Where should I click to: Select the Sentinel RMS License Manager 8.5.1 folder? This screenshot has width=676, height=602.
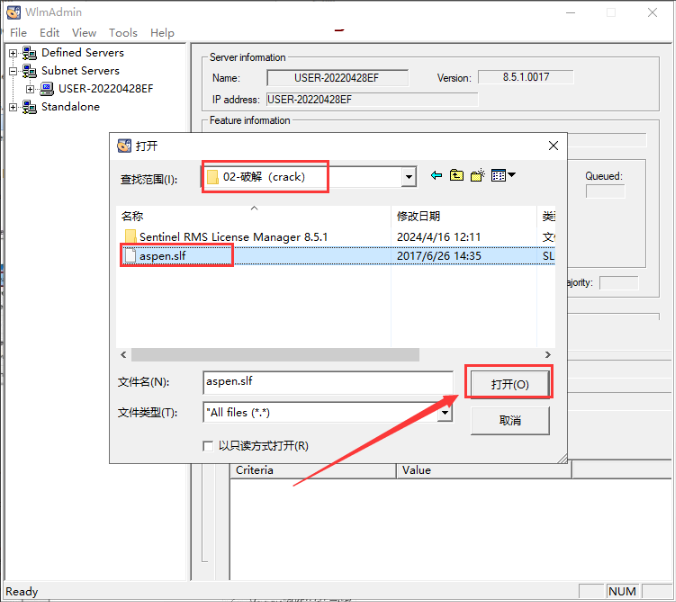point(233,237)
